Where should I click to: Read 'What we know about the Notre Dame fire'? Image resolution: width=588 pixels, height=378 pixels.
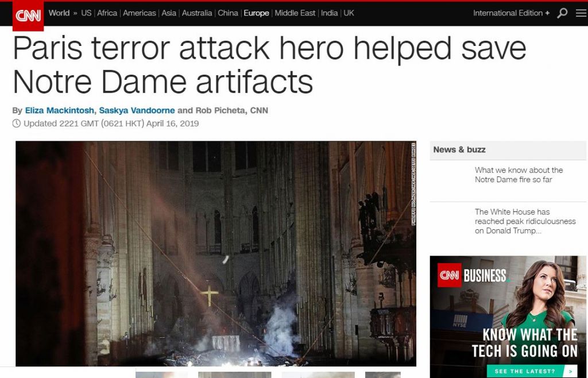click(x=519, y=175)
